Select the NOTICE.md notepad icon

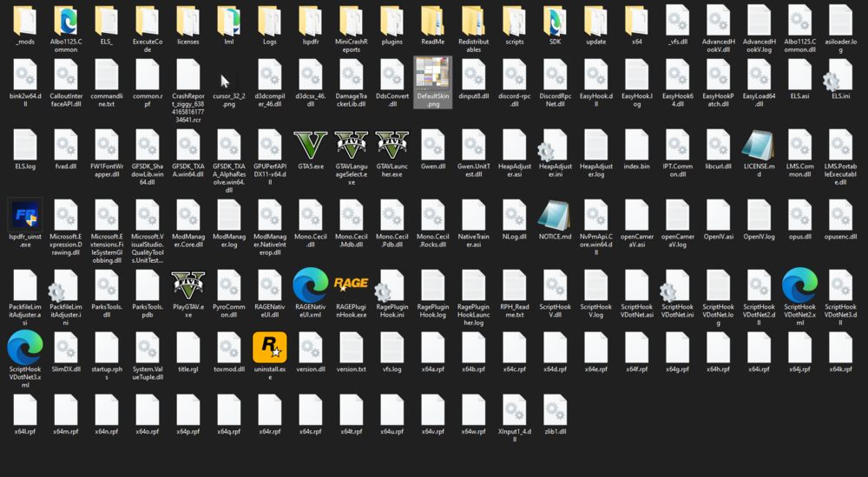pos(555,215)
